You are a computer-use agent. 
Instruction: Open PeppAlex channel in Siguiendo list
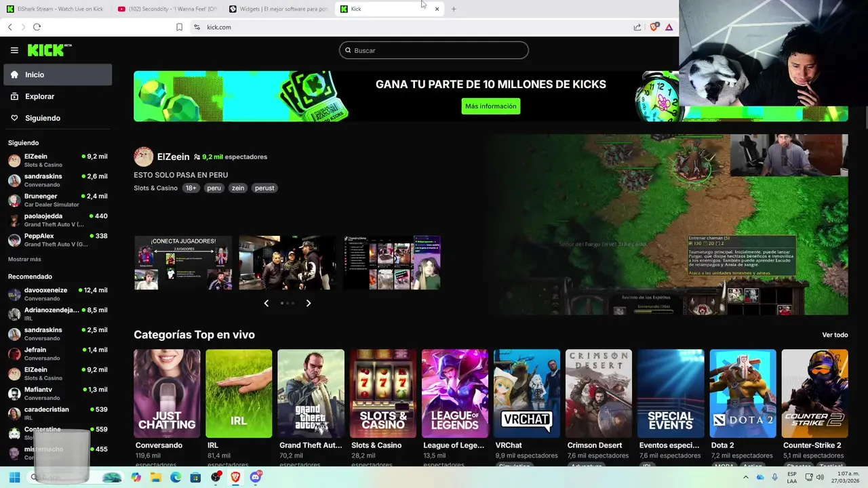tap(58, 240)
